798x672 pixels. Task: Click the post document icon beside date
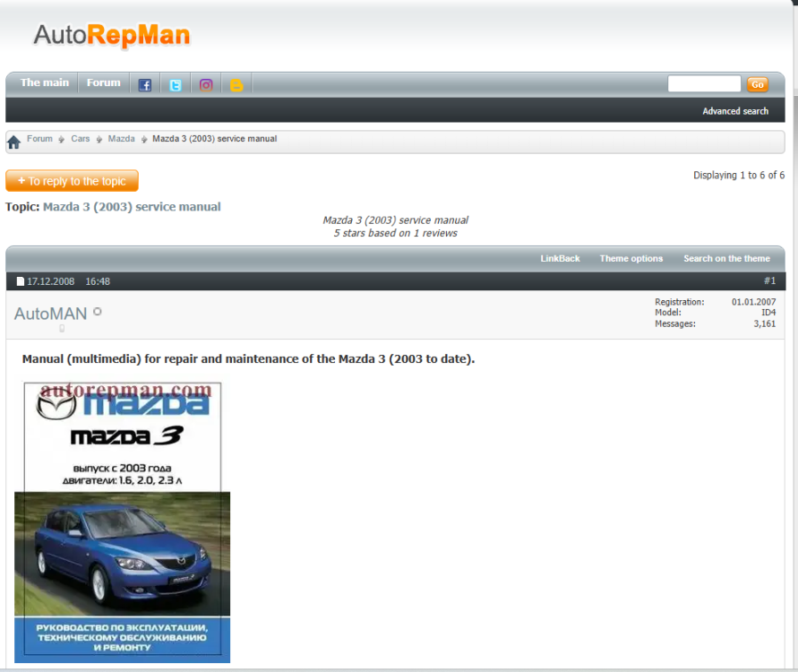coord(21,281)
